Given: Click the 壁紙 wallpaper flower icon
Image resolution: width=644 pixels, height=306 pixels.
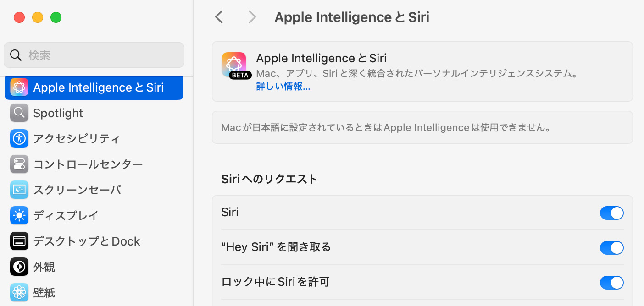Looking at the screenshot, I should (x=19, y=293).
